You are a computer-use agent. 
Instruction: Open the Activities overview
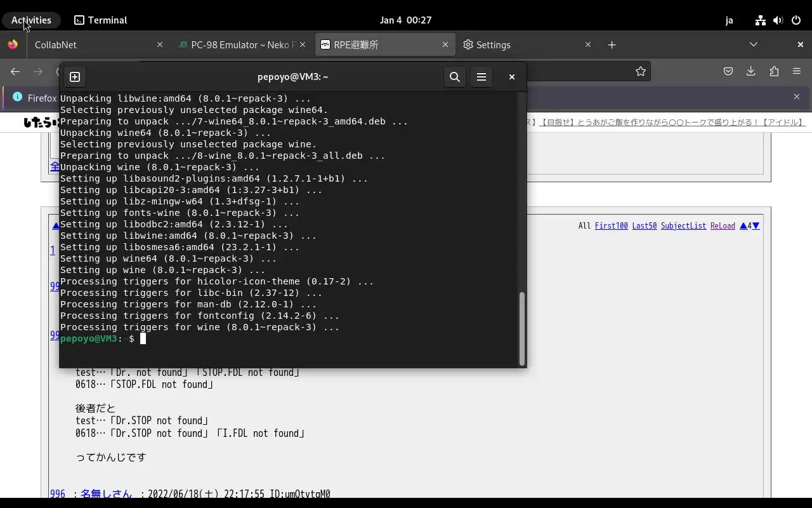coord(31,20)
